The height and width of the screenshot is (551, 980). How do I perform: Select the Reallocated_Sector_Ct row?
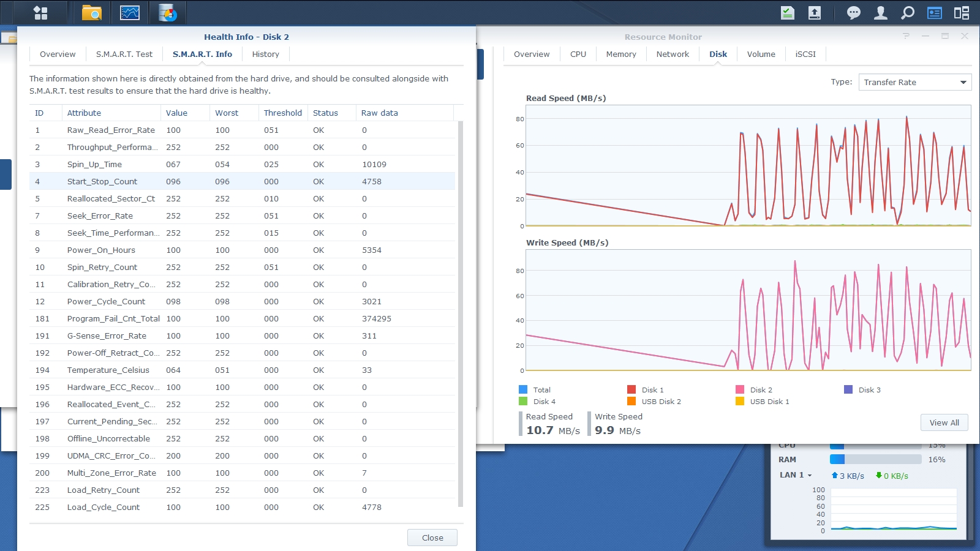click(x=242, y=198)
